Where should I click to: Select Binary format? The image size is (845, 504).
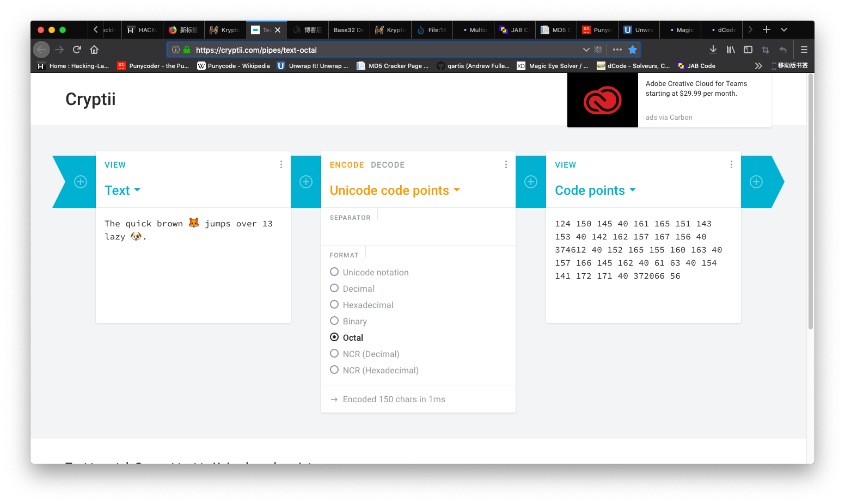pyautogui.click(x=348, y=321)
